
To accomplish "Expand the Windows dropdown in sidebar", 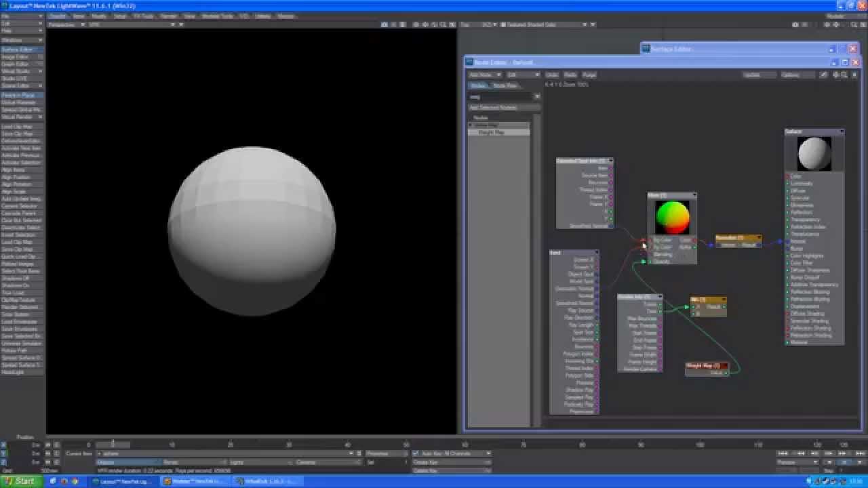I will tap(22, 40).
